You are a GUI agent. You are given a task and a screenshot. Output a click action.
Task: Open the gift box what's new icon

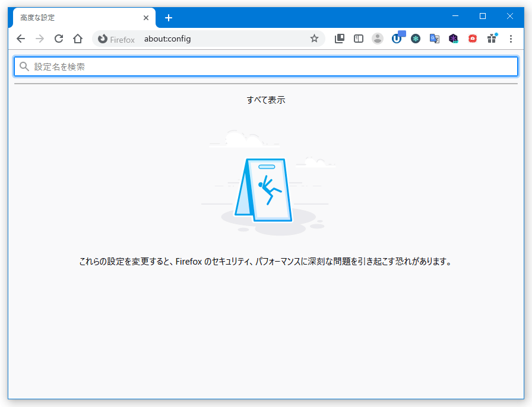tap(492, 39)
